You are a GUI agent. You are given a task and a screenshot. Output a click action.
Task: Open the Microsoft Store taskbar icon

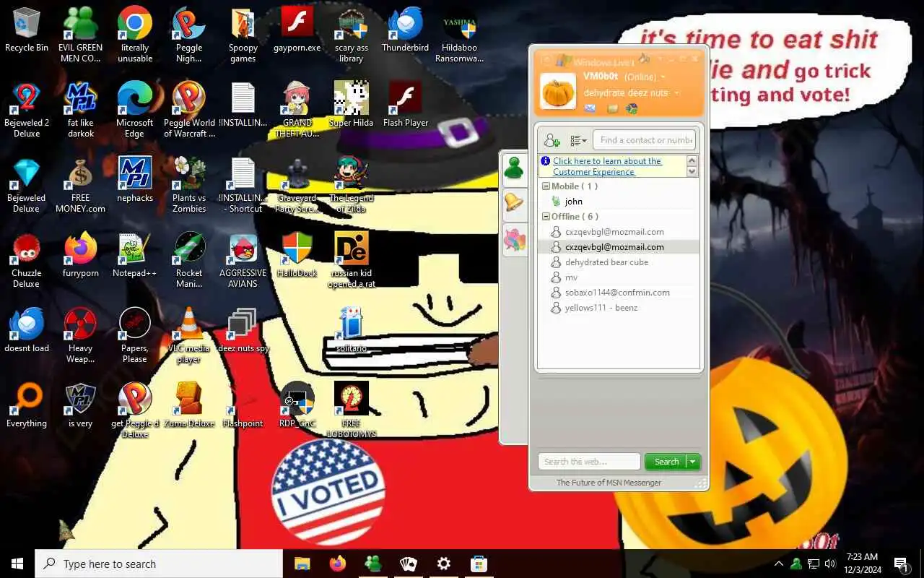(479, 564)
